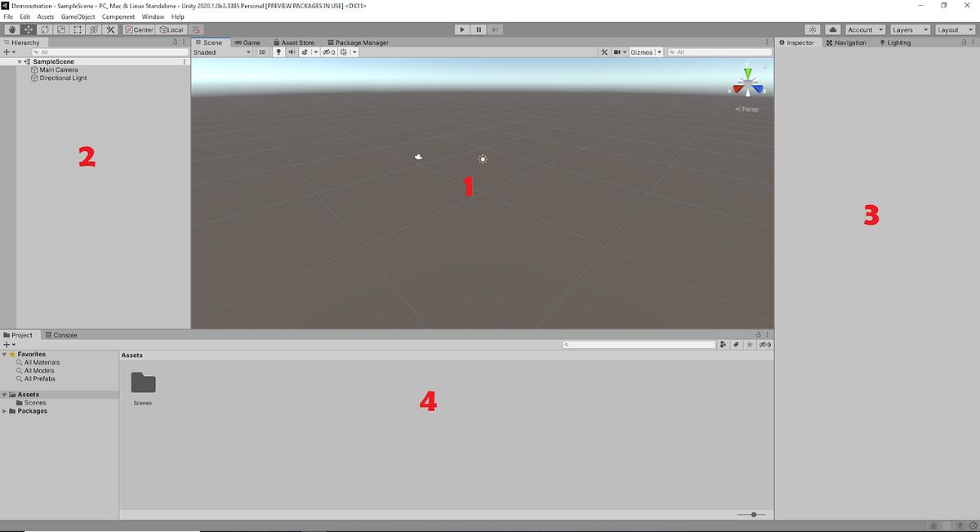Select the Rect transform tool
The height and width of the screenshot is (532, 980).
(77, 29)
